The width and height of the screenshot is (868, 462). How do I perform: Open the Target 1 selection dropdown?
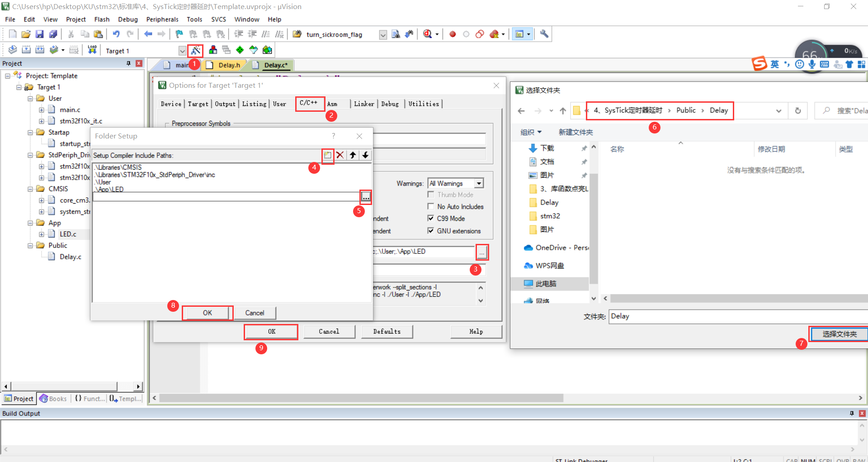pyautogui.click(x=182, y=51)
